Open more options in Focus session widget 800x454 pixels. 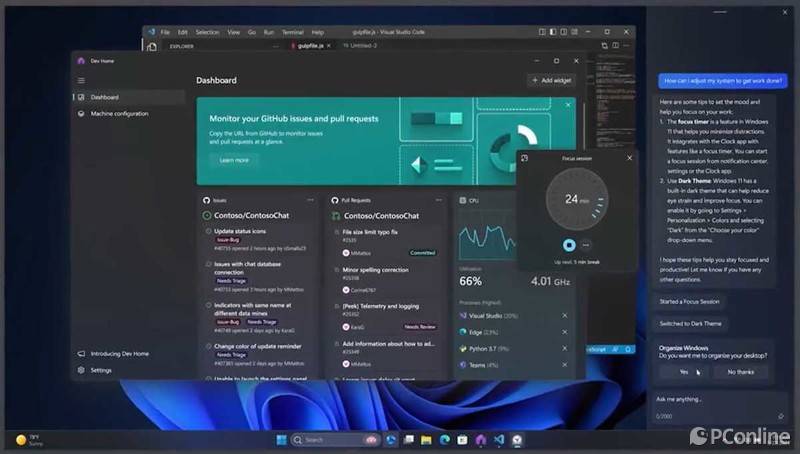pyautogui.click(x=586, y=245)
